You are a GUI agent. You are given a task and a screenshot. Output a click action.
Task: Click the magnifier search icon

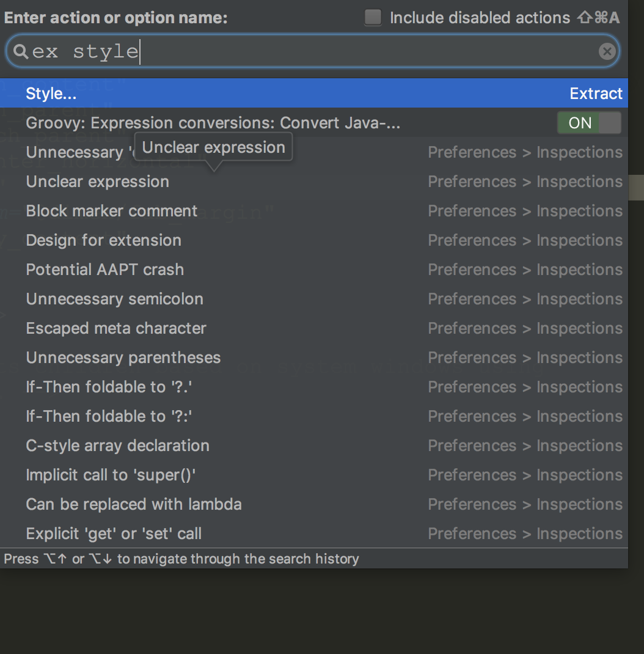point(21,52)
